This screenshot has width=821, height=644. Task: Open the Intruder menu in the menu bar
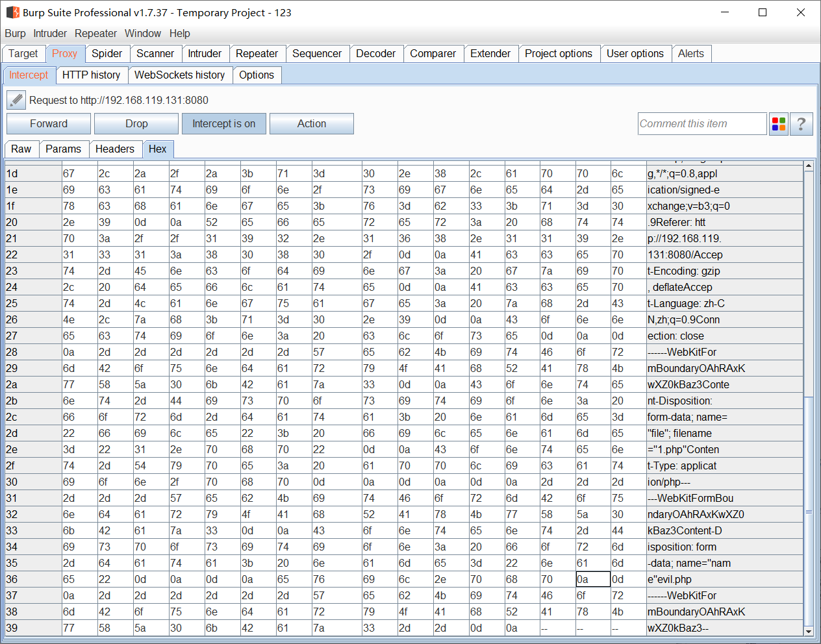click(x=50, y=34)
